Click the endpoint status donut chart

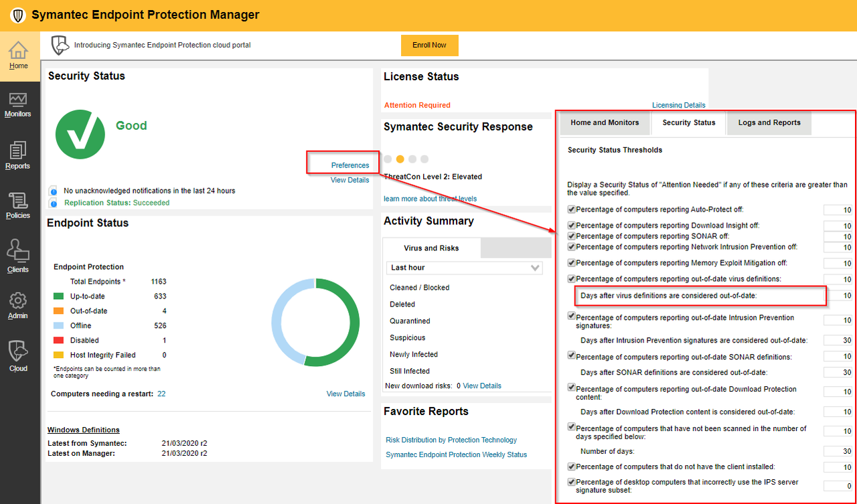coord(315,323)
